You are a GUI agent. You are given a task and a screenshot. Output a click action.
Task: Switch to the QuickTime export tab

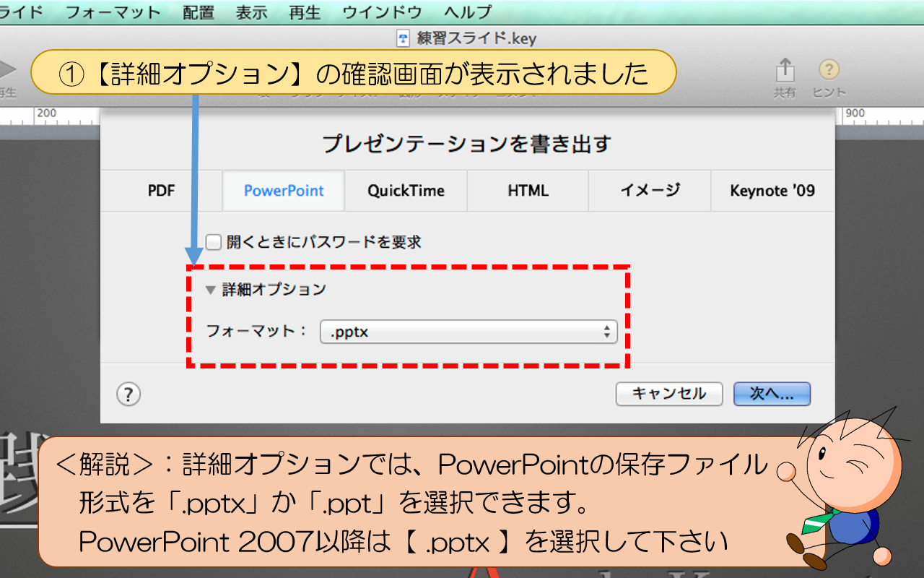[x=406, y=191]
